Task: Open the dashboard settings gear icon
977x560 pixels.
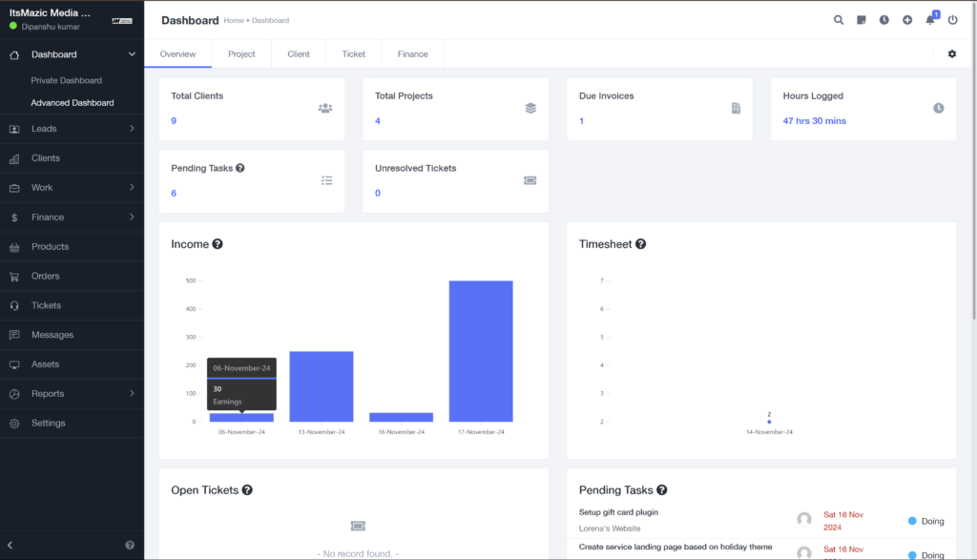Action: coord(951,54)
